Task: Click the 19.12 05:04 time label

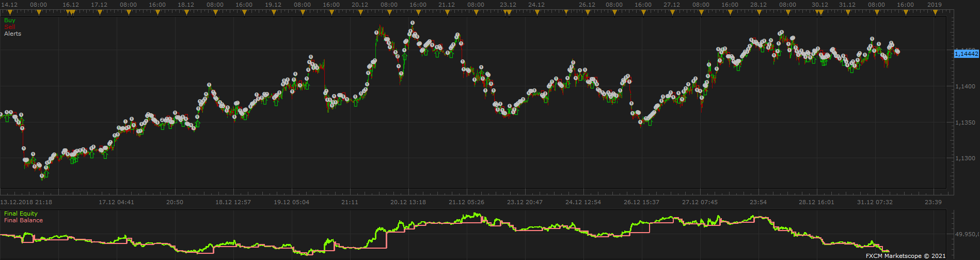Action: (x=292, y=202)
